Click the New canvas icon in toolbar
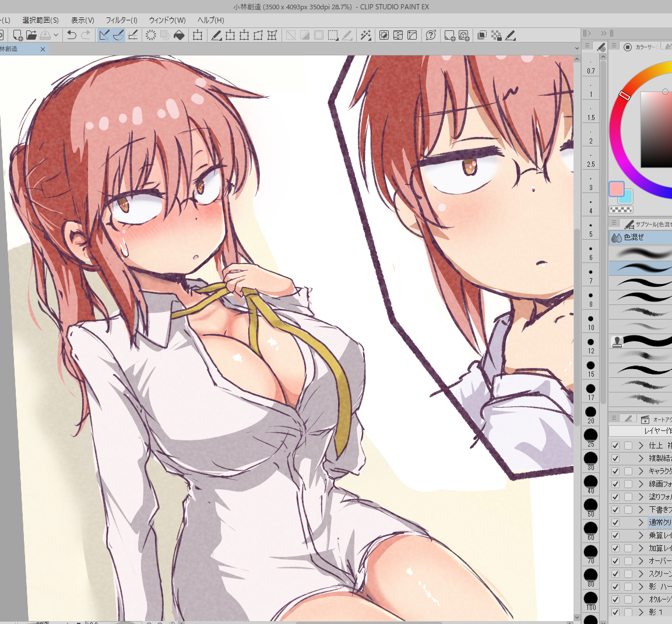This screenshot has width=672, height=624. coord(18,35)
